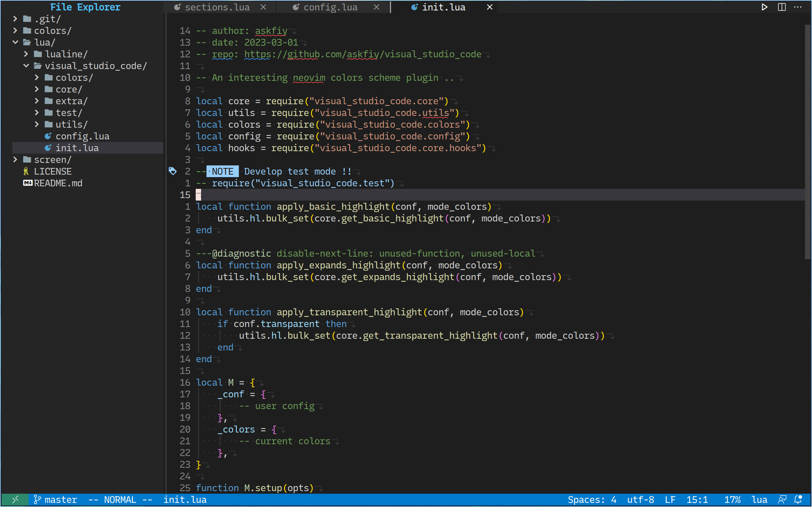
Task: Expand the 'extra/' folder in file explorer
Action: click(37, 100)
